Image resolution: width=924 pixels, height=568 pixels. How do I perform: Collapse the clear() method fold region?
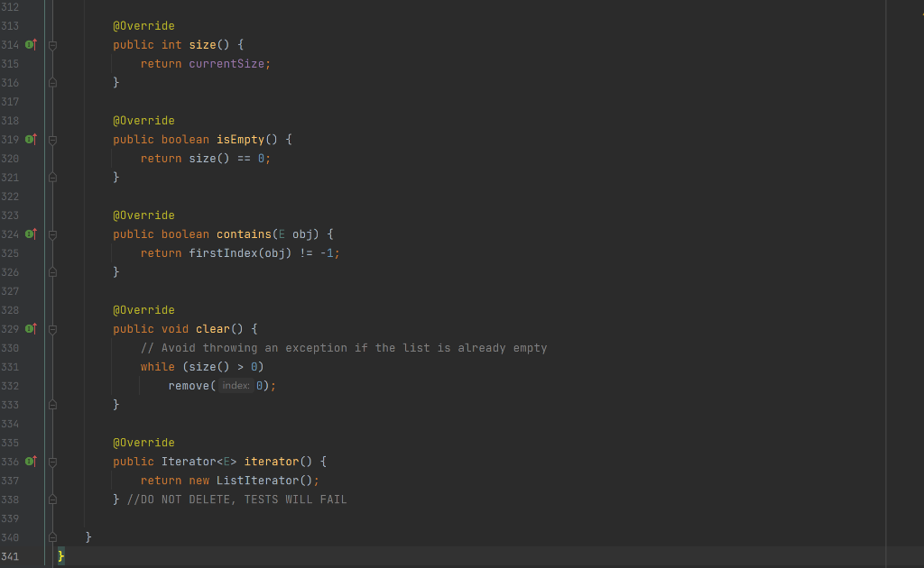[51, 328]
